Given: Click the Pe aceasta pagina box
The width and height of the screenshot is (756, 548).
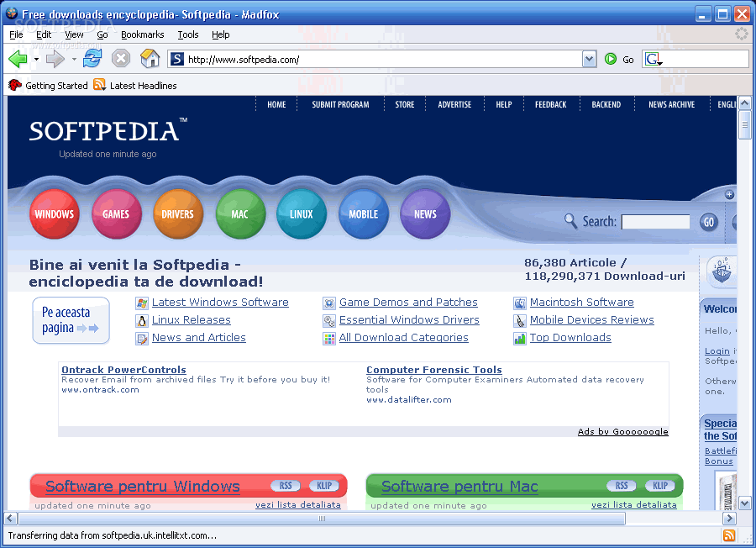Looking at the screenshot, I should click(x=71, y=320).
